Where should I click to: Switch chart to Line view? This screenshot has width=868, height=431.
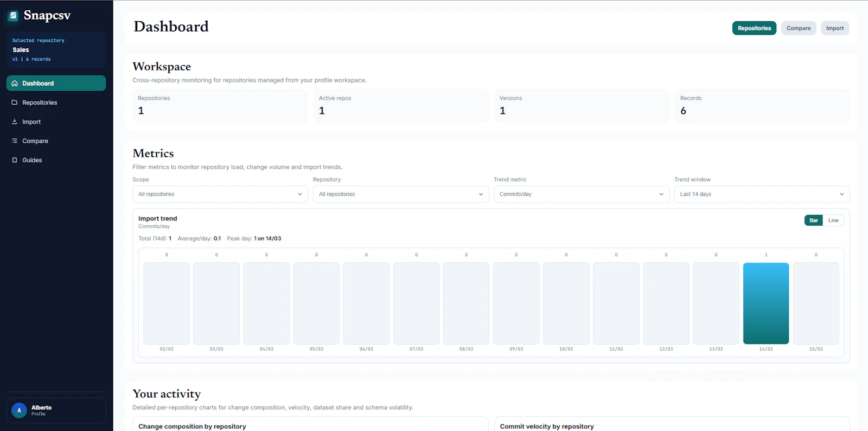coord(833,220)
